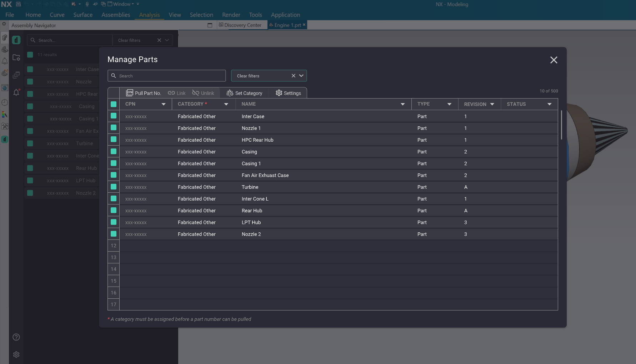The image size is (636, 364).
Task: Click the help question mark icon
Action: click(x=16, y=337)
